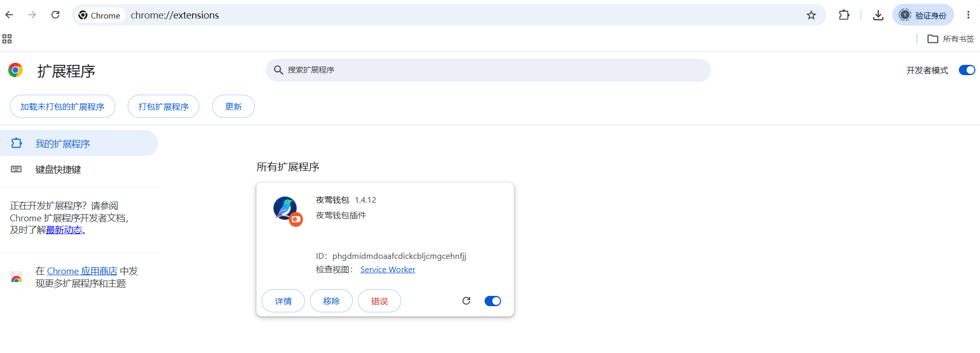Click the 验证身份 profile button
This screenshot has width=980, height=353.
pyautogui.click(x=923, y=15)
